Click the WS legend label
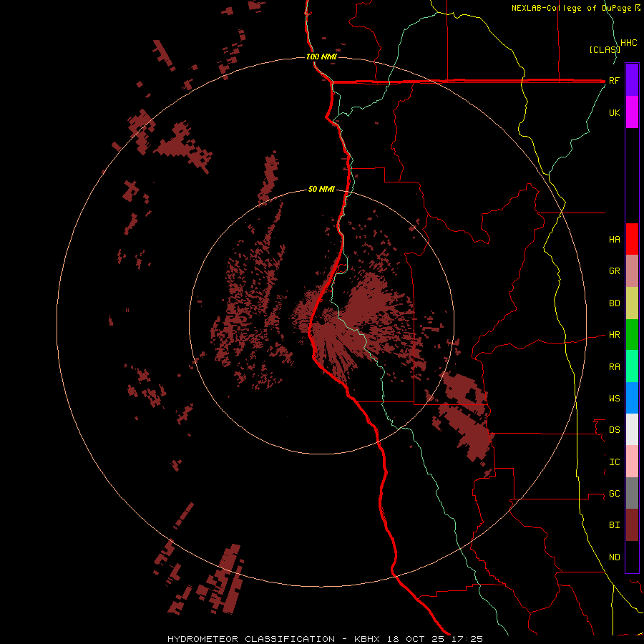 tap(614, 399)
